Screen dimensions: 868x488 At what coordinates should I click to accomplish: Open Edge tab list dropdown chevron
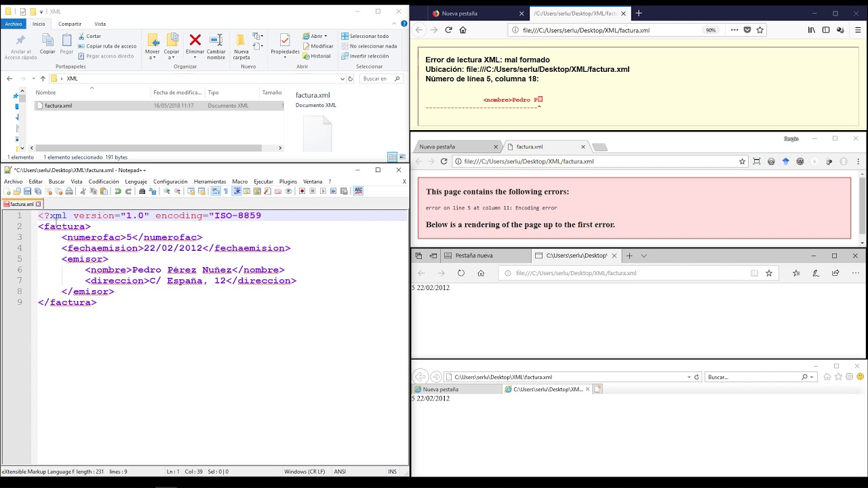644,256
